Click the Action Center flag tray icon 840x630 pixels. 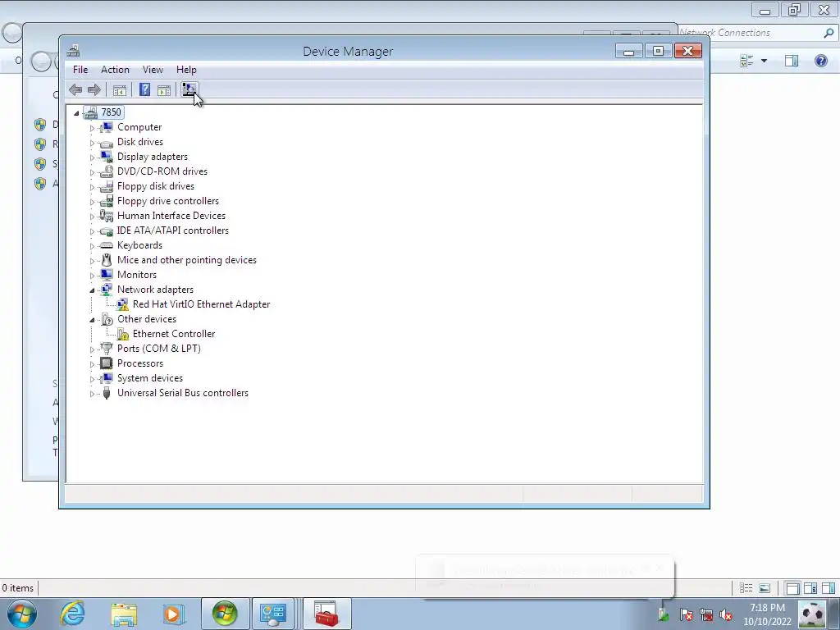[687, 614]
